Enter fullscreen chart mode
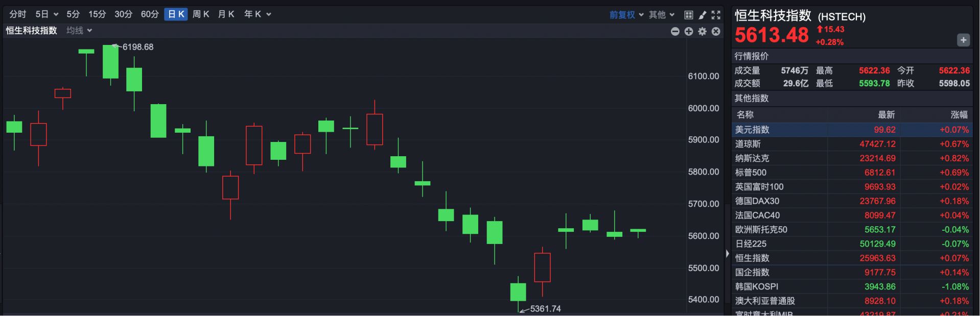 (x=716, y=15)
